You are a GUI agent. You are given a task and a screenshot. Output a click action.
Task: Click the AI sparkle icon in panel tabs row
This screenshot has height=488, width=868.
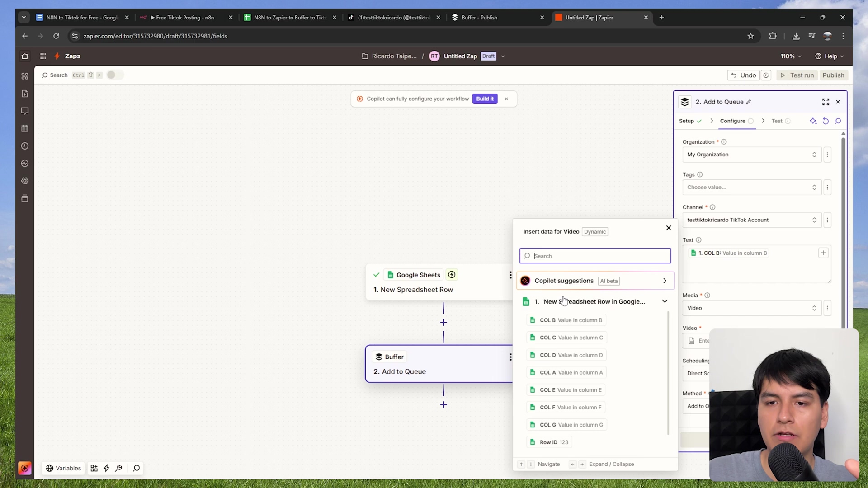(813, 121)
